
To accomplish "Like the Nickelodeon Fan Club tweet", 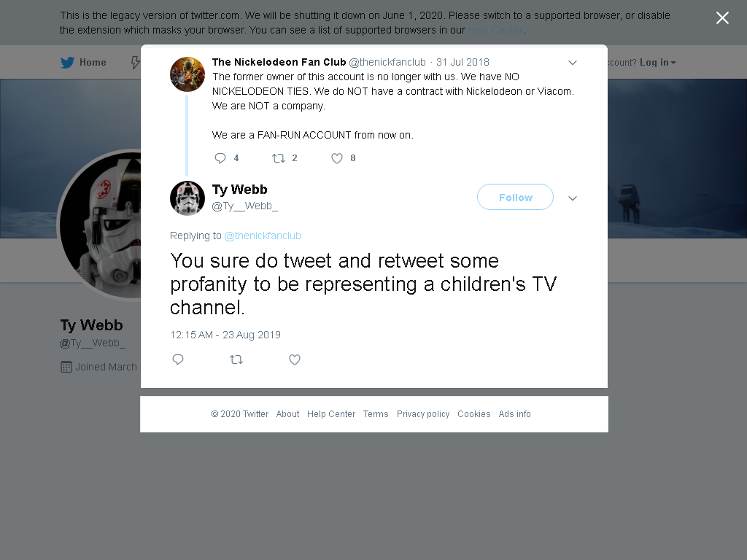I will pos(337,158).
